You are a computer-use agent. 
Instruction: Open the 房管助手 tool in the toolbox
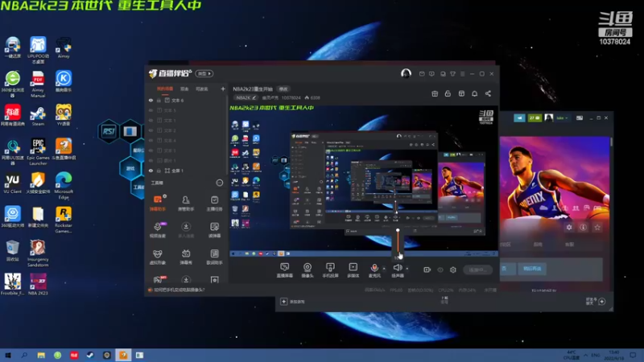[x=186, y=204]
